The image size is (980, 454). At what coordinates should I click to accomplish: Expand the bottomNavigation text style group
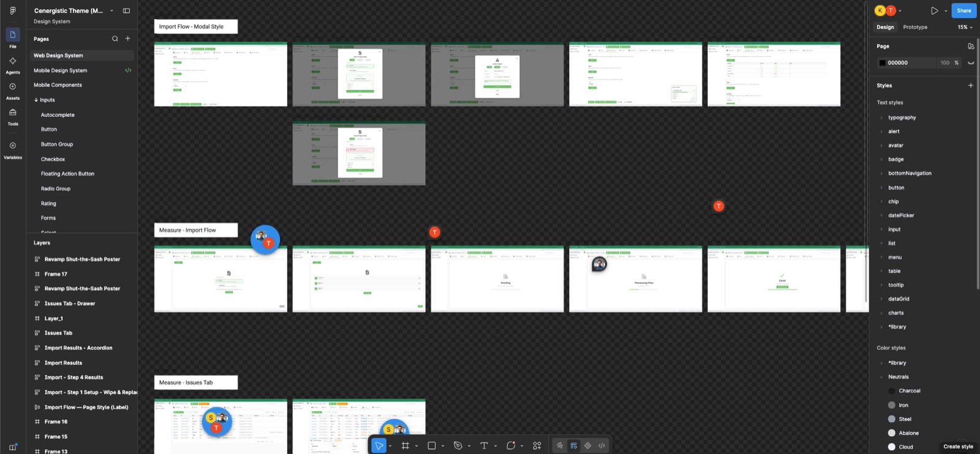click(x=881, y=173)
